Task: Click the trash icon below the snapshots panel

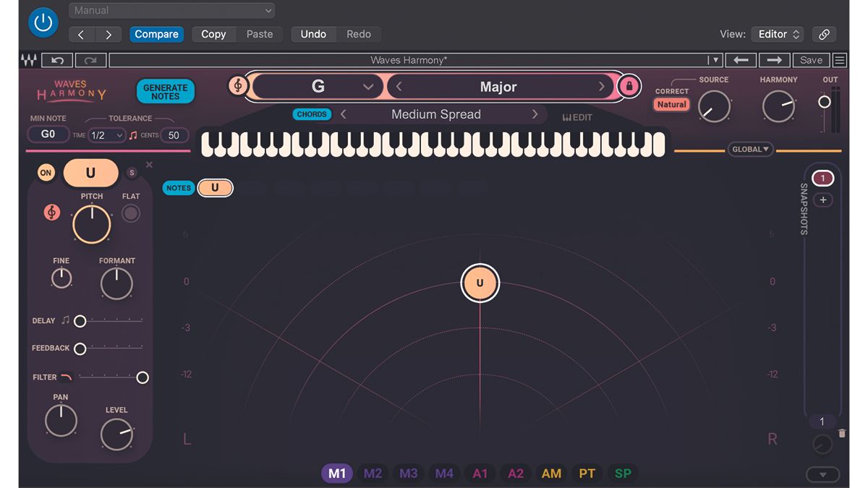Action: click(841, 433)
